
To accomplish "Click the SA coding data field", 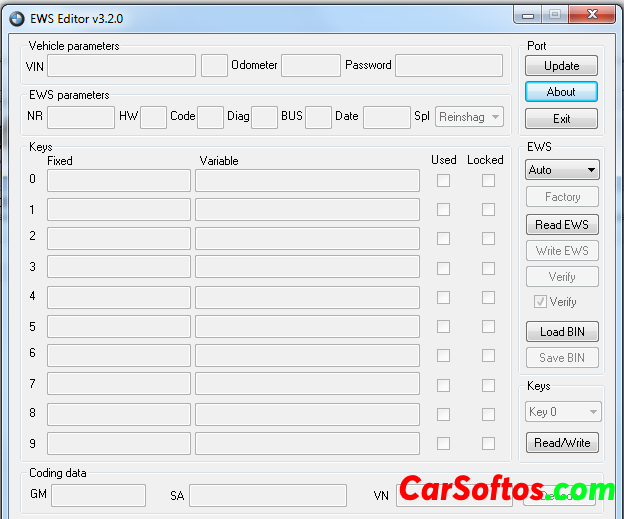I will [267, 496].
